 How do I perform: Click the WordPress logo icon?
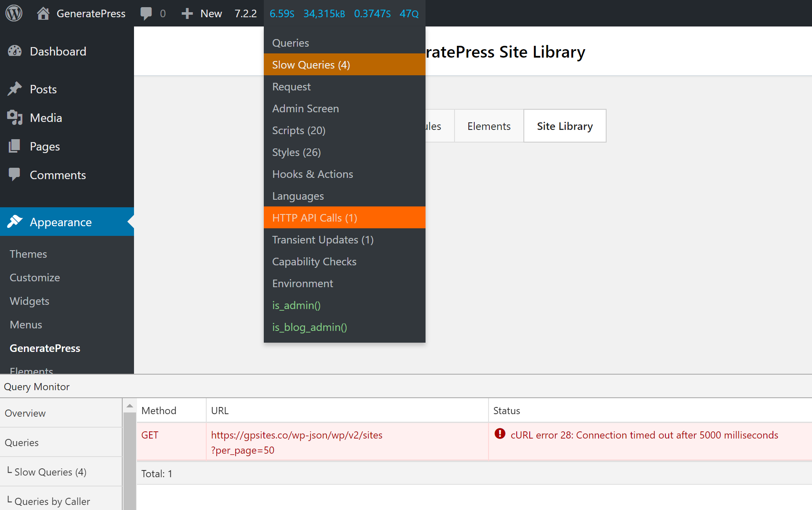pos(14,13)
